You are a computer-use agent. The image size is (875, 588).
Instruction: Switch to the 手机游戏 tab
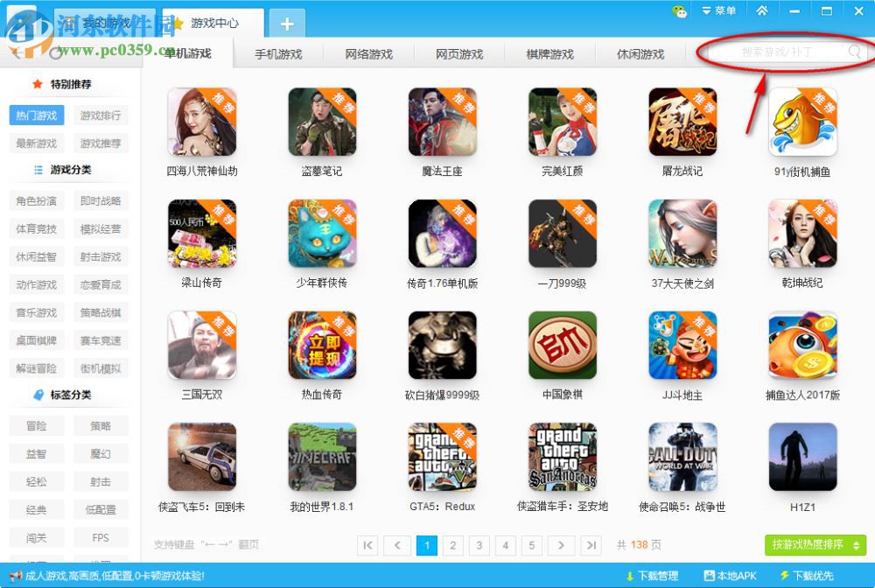pos(280,52)
